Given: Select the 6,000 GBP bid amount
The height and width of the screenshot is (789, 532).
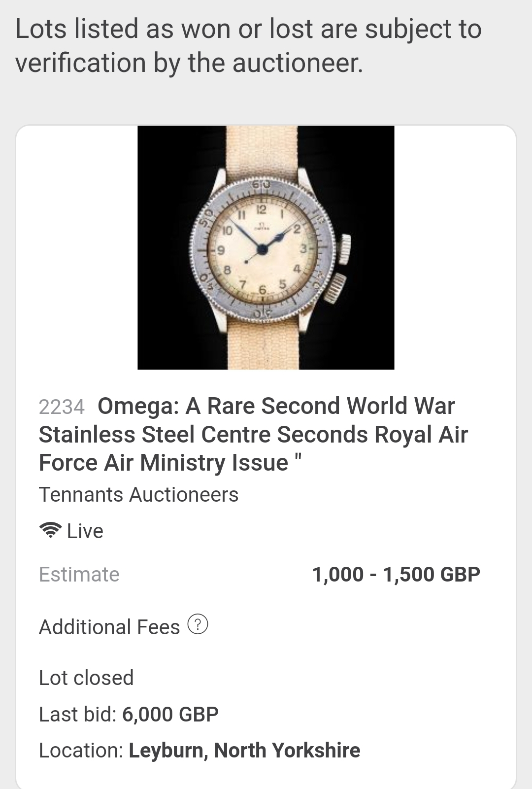Looking at the screenshot, I should coord(170,714).
